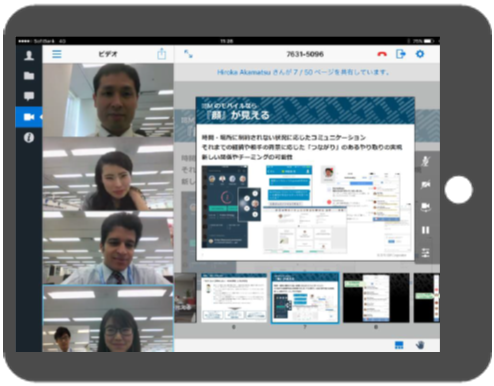Viewport: 494px width, 386px height.
Task: Pause the video with pause button
Action: 425,230
